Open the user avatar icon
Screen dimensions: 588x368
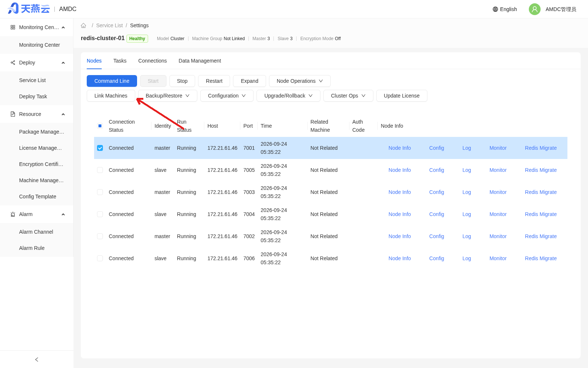click(x=535, y=9)
